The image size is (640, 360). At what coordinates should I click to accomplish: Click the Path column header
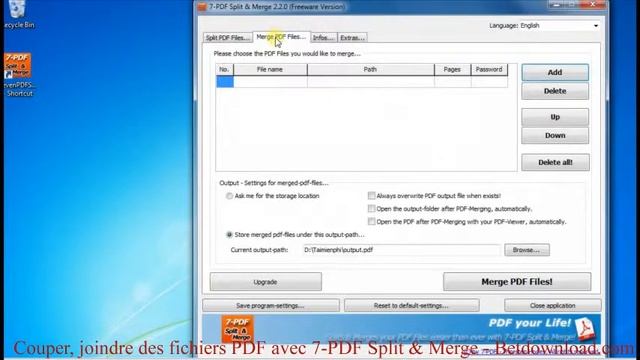pyautogui.click(x=371, y=70)
